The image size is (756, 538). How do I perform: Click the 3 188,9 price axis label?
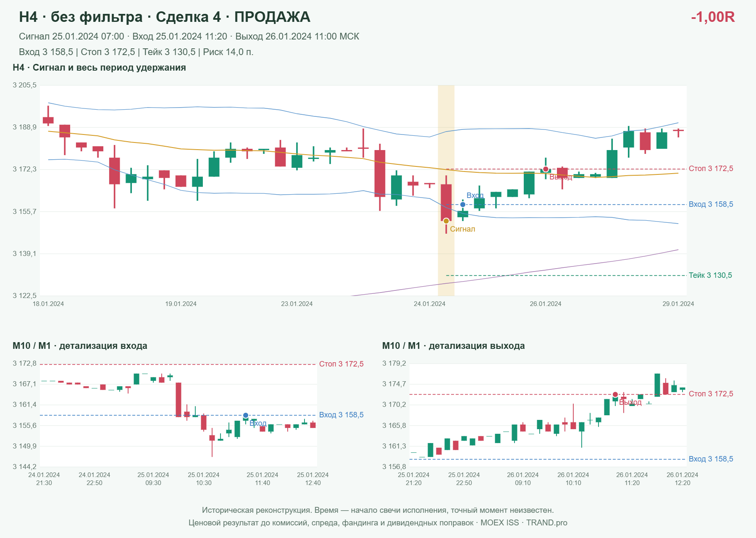pos(25,127)
